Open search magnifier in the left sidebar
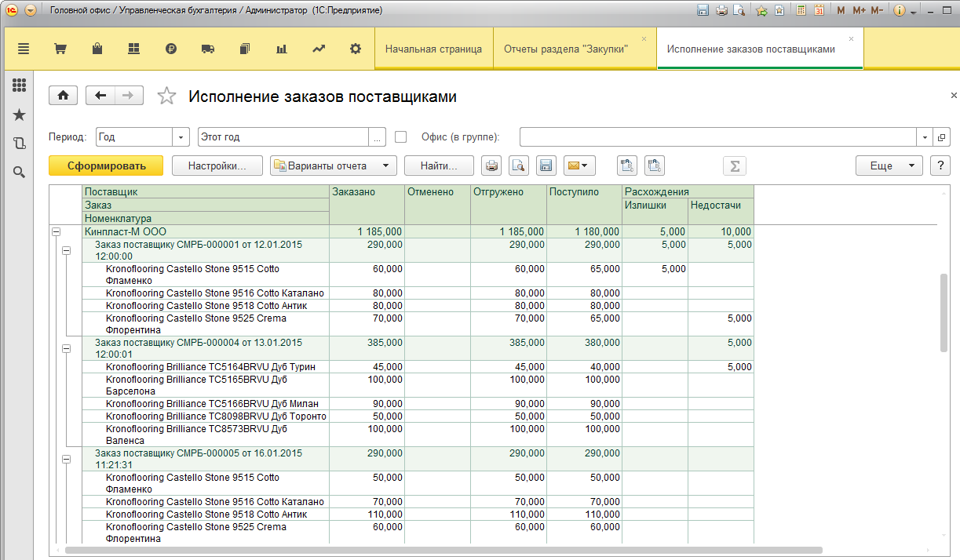Screen dimensions: 960x560 tap(20, 172)
